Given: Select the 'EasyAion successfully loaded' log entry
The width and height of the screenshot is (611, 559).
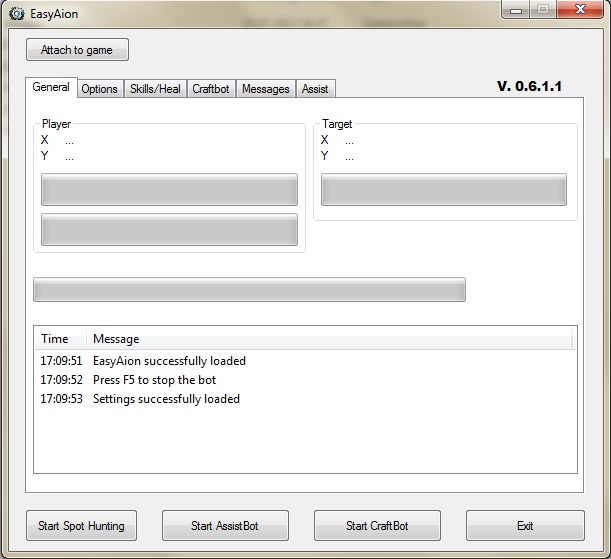Looking at the screenshot, I should 169,361.
